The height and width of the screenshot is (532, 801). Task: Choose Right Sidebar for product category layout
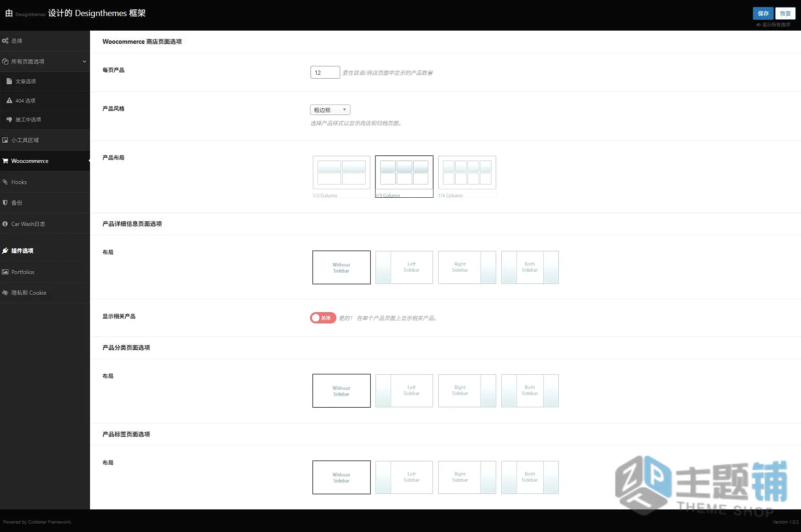point(467,391)
